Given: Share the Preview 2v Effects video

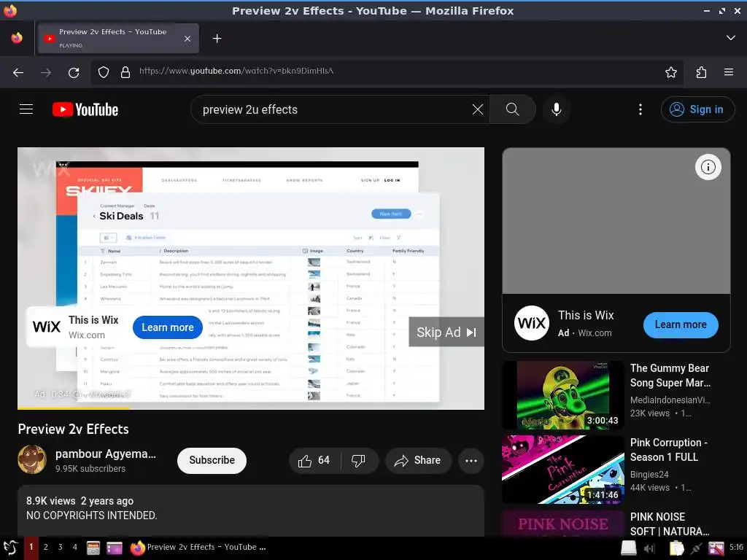Looking at the screenshot, I should (x=418, y=461).
